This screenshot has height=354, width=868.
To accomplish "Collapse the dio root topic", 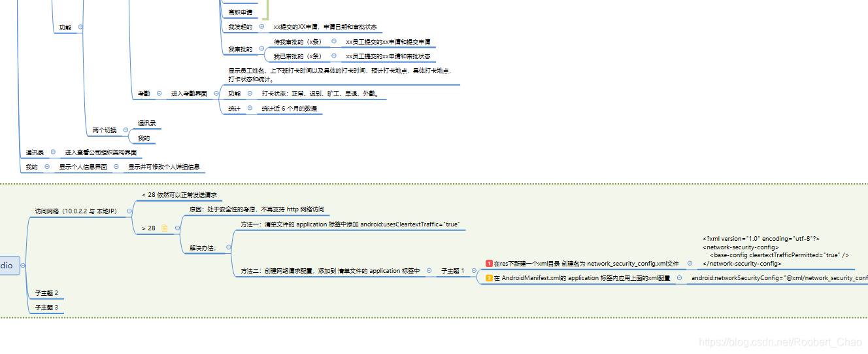I will point(23,266).
